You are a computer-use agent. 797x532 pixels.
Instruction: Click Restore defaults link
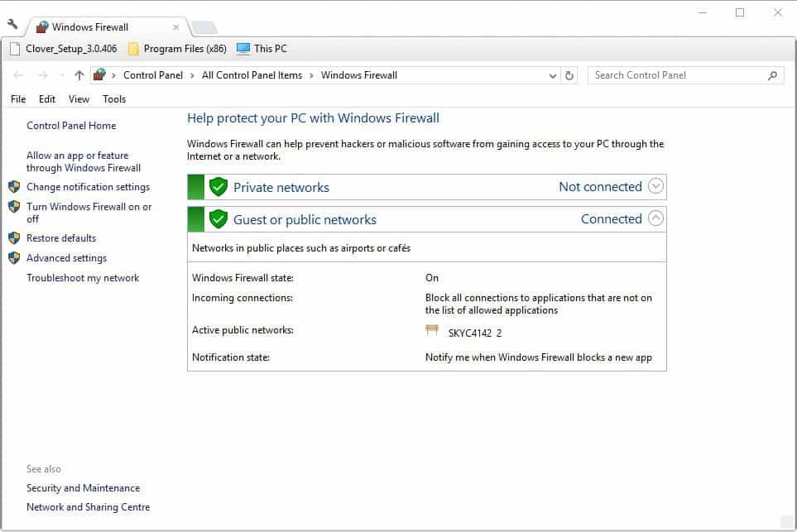[x=61, y=238]
